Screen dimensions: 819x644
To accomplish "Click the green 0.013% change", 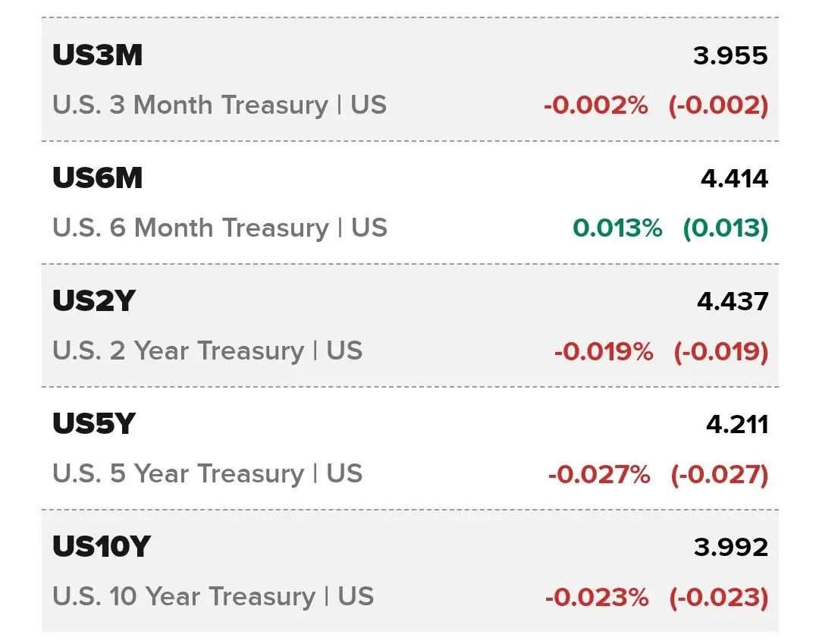I will click(x=617, y=228).
